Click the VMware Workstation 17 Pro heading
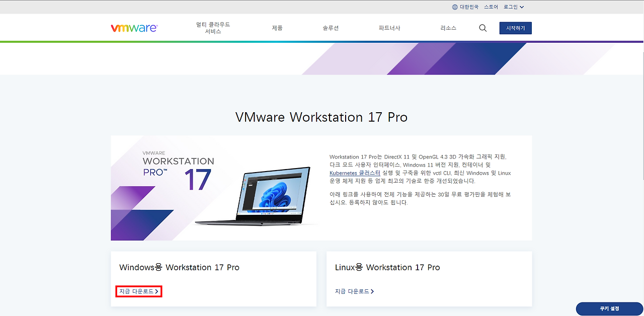Screen dimensions: 644x316 [321, 117]
